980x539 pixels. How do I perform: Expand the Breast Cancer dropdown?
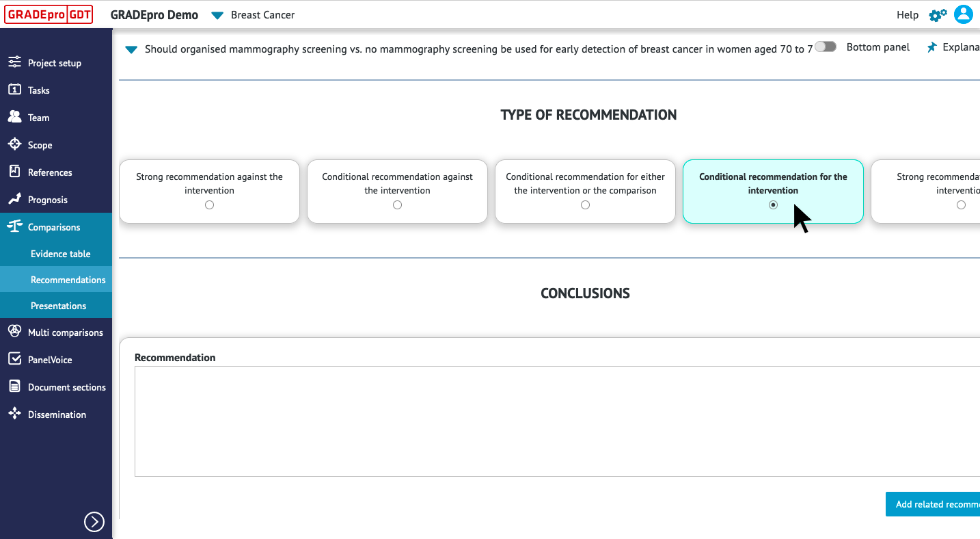(217, 14)
